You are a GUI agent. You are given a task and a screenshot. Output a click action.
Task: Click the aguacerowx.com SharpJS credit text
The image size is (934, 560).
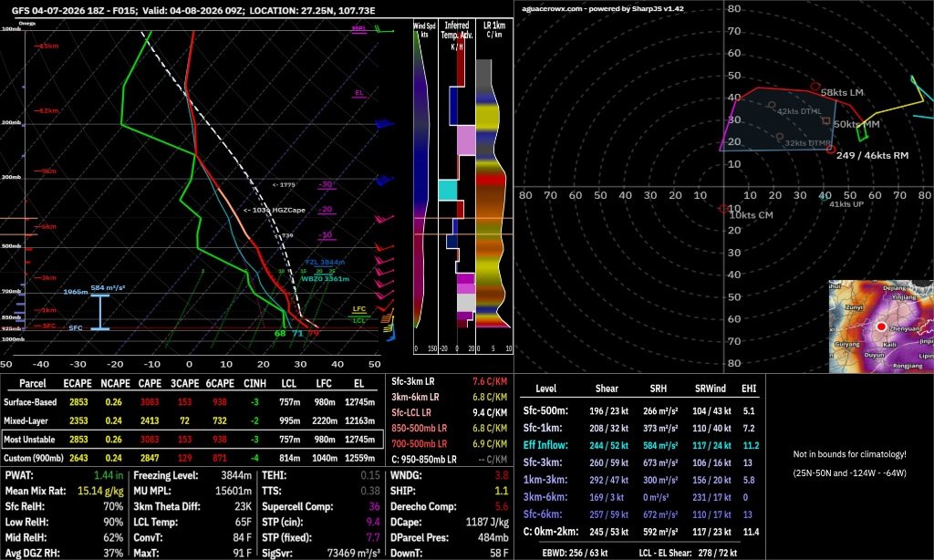point(602,9)
